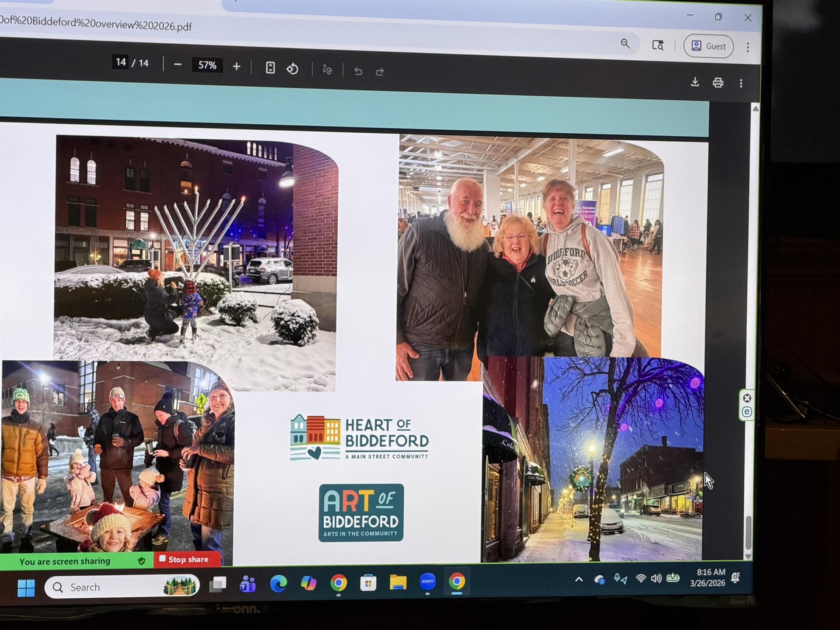
Task: Click the Windows taskbar Search box
Action: pos(122,587)
